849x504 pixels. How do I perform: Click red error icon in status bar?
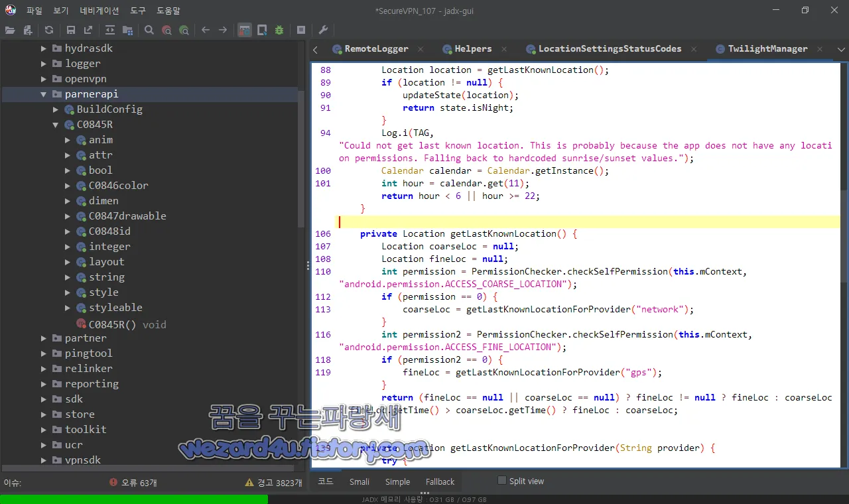click(x=113, y=483)
